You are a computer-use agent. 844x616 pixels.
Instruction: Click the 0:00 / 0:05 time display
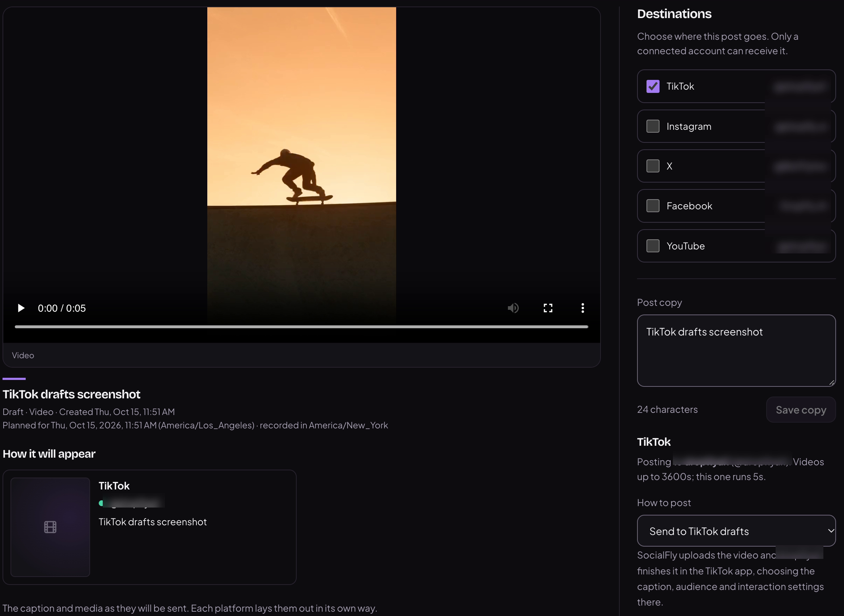pos(62,308)
